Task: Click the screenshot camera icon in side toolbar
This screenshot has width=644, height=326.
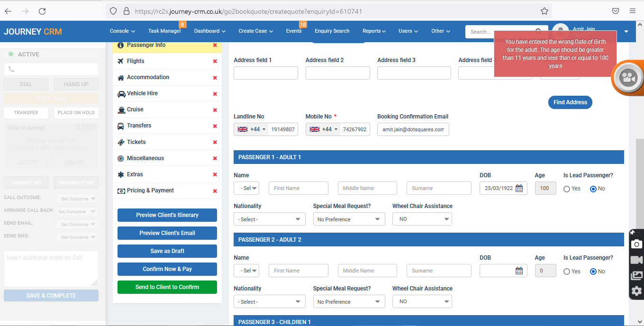Action: 636,244
